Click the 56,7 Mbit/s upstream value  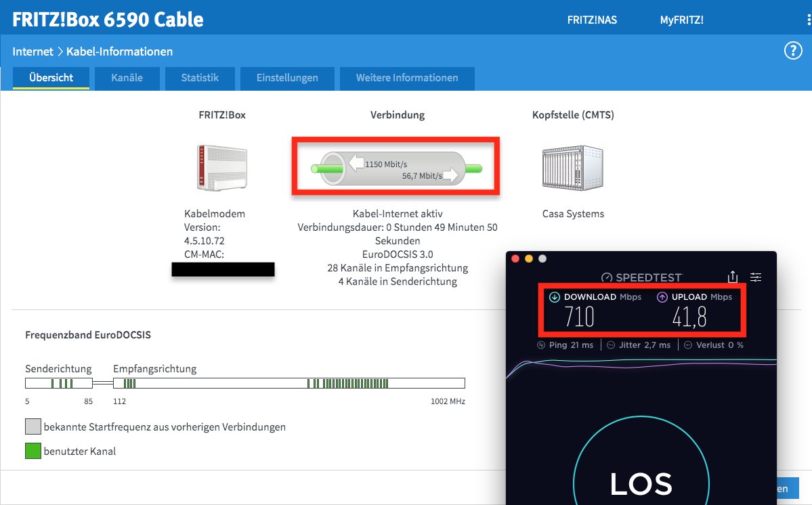(422, 176)
